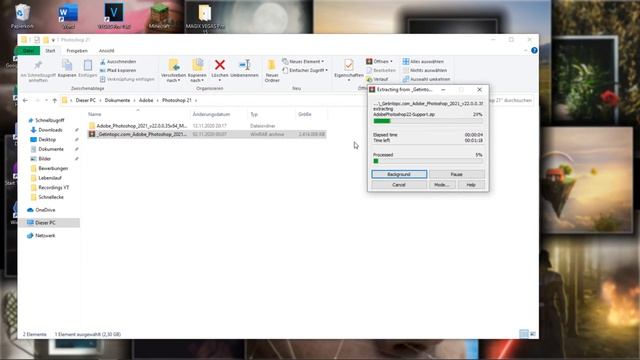Select the Adobe_Photoshop_2021 folder row
This screenshot has height=360, width=640.
pyautogui.click(x=207, y=126)
